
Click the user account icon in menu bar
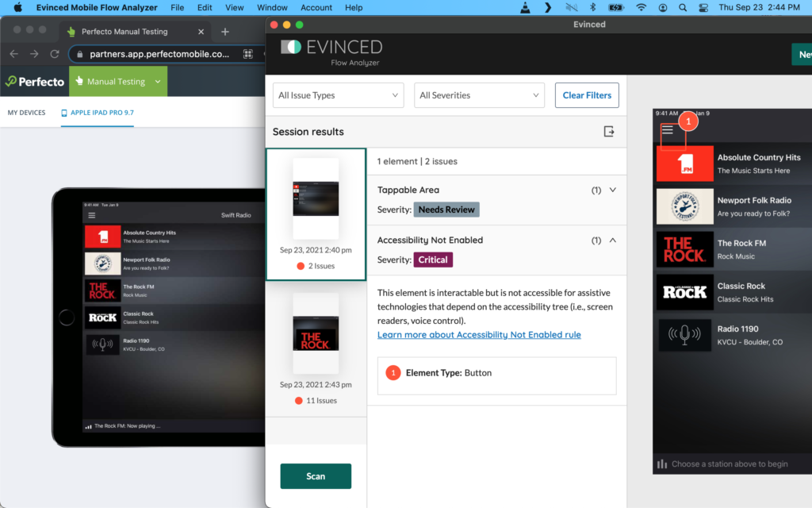[662, 7]
